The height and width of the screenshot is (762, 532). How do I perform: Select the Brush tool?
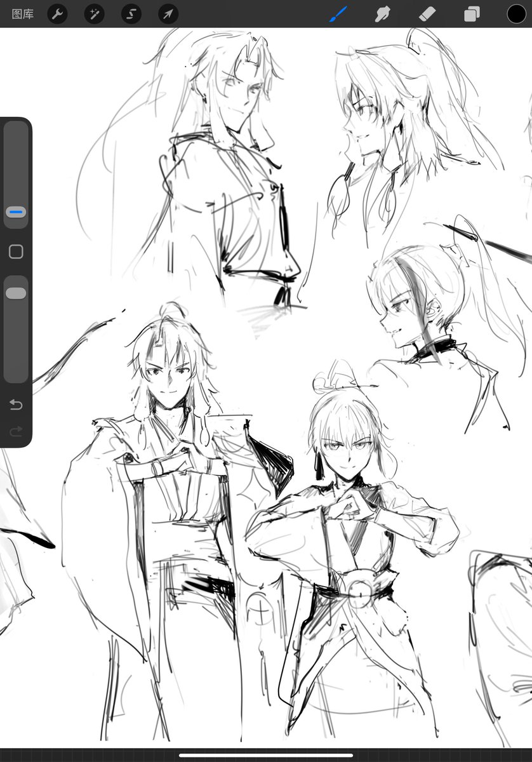coord(338,13)
